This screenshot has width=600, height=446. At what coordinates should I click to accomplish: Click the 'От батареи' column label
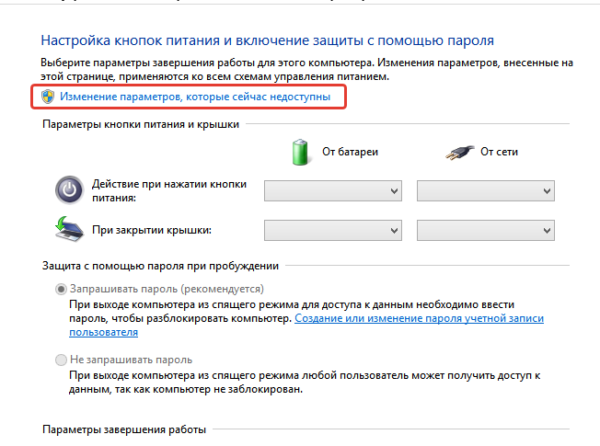pyautogui.click(x=350, y=152)
